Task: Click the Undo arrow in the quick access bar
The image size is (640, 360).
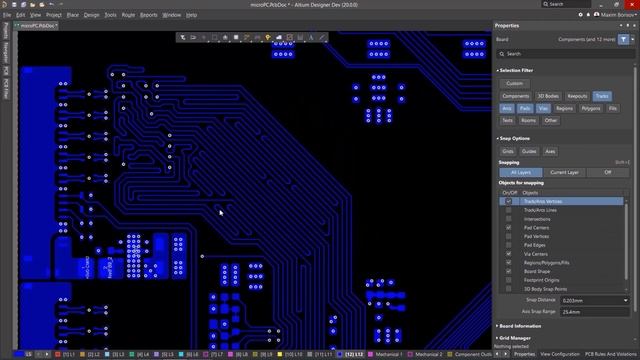Action: click(51, 4)
